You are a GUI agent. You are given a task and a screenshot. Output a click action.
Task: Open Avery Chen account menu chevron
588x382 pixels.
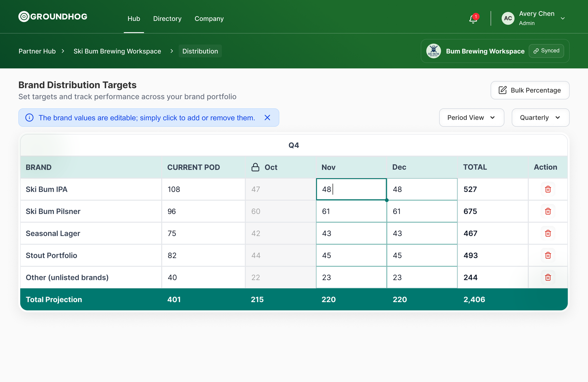563,19
